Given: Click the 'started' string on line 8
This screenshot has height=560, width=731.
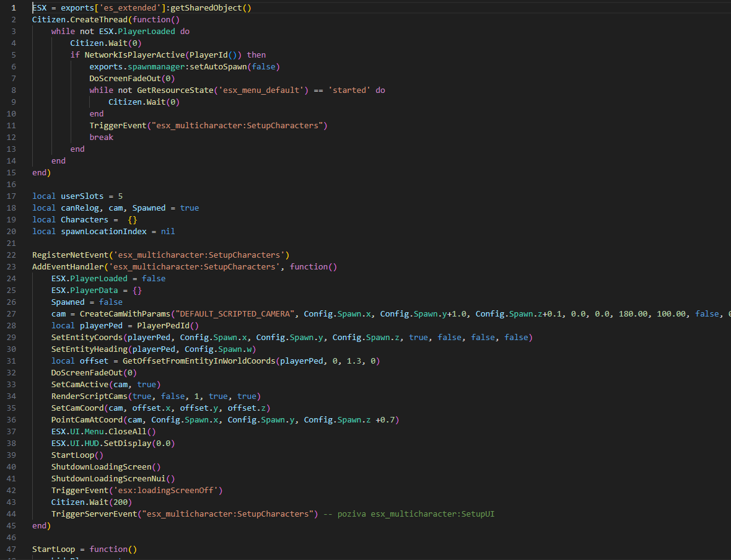Looking at the screenshot, I should tap(349, 90).
